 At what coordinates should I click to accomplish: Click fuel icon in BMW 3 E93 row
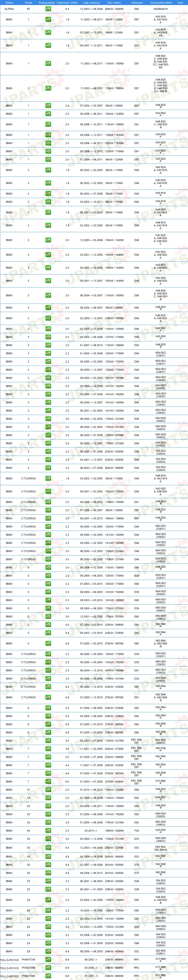(48, 345)
